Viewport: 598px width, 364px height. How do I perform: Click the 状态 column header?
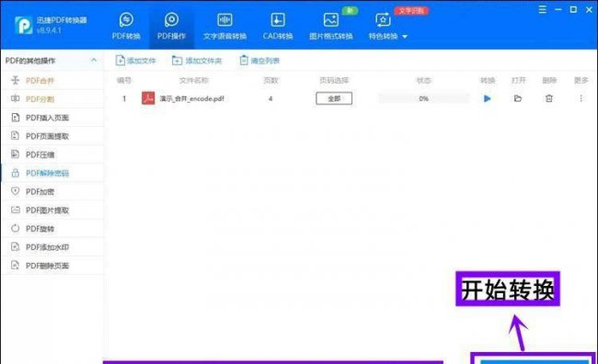(x=424, y=80)
